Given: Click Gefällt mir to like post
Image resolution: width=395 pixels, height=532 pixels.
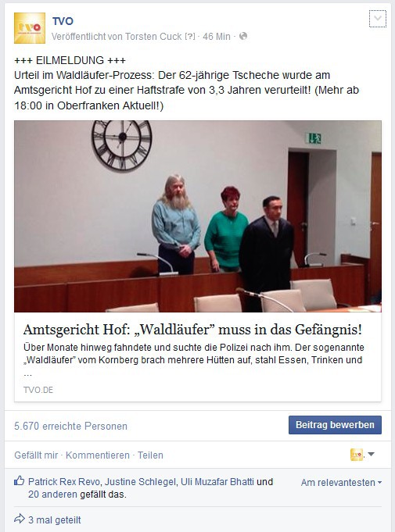Looking at the screenshot, I should point(36,455).
